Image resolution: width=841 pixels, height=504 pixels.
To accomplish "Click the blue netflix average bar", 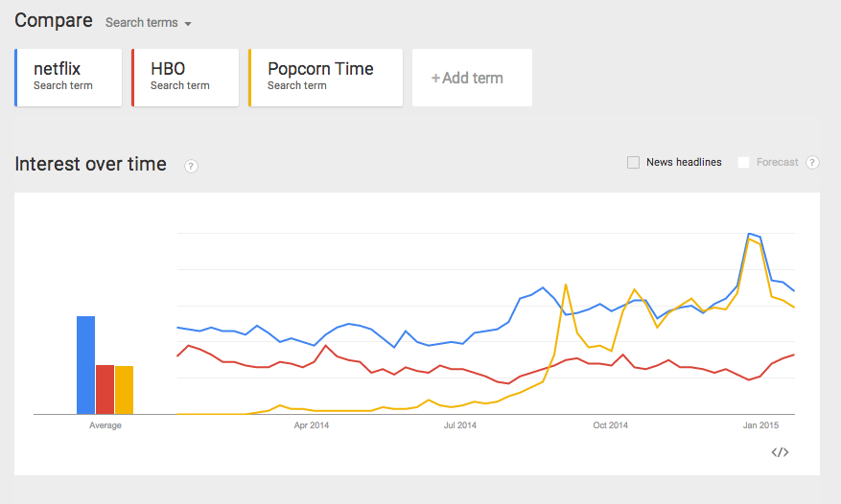I will point(85,364).
